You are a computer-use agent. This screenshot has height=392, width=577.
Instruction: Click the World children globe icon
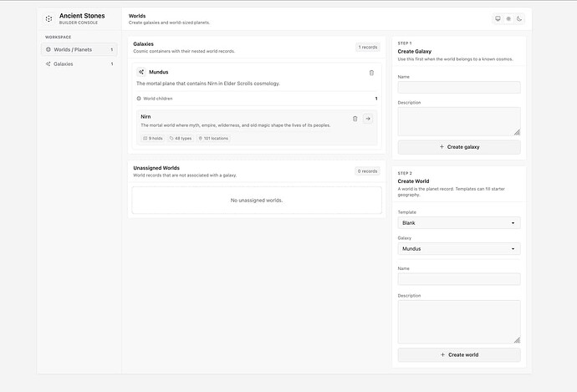tap(139, 99)
